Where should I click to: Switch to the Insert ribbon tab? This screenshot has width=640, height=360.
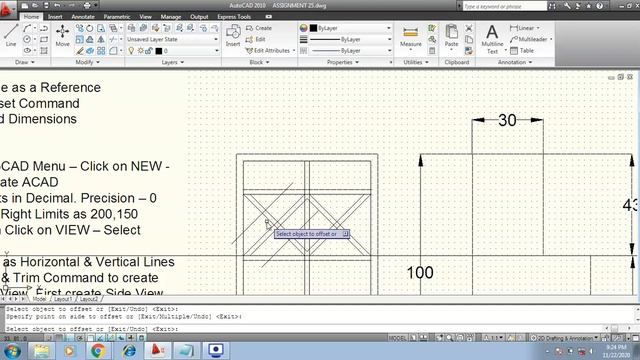click(55, 17)
